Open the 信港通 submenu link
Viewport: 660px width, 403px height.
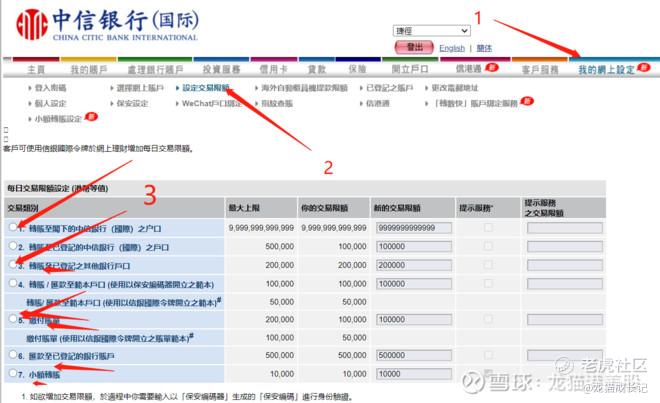378,104
